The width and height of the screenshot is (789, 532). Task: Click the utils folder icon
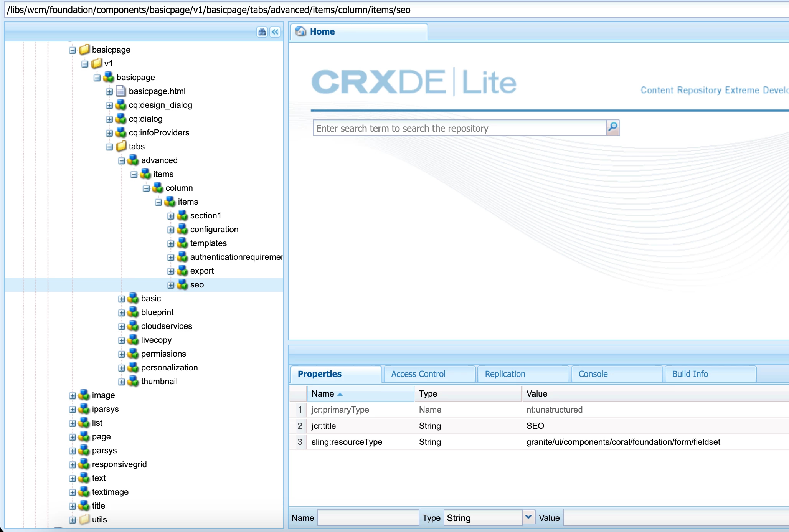(x=84, y=519)
